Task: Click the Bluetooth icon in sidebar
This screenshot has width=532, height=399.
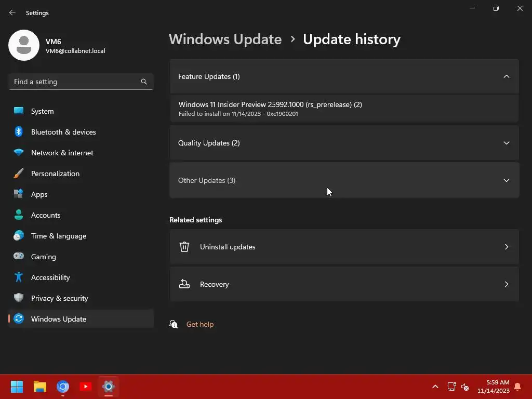Action: pyautogui.click(x=19, y=131)
